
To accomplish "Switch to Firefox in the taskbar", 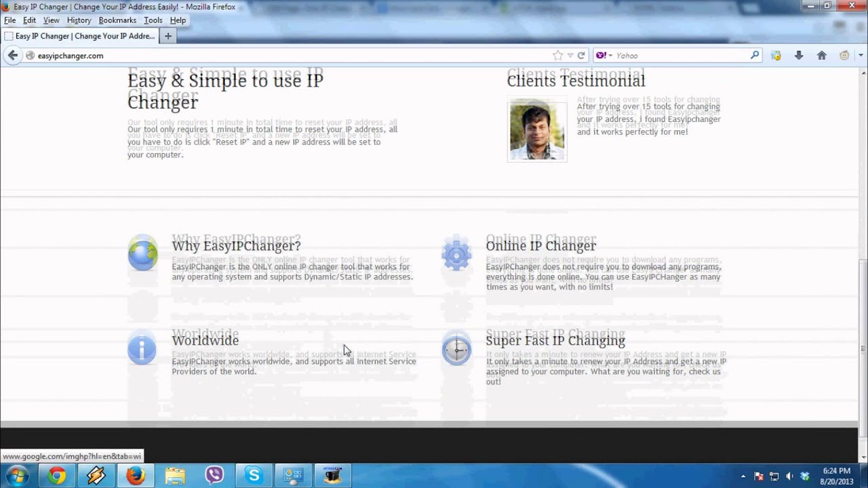I will [x=136, y=476].
